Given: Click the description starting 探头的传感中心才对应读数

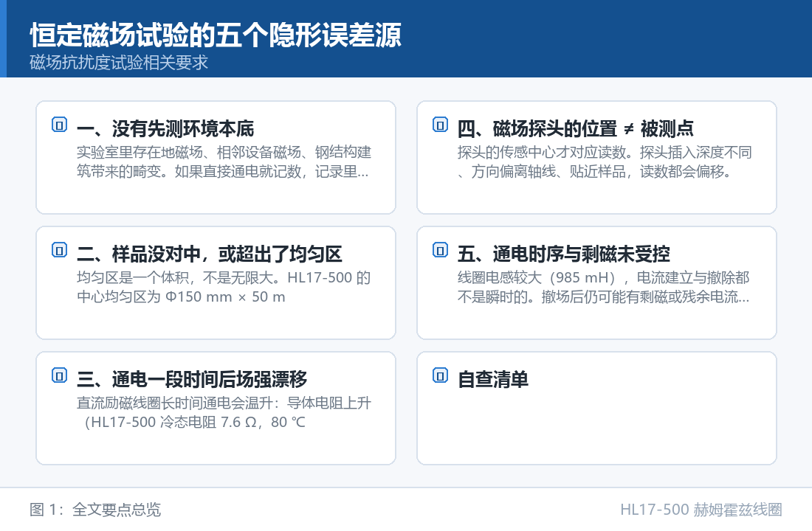Looking at the screenshot, I should (605, 162).
